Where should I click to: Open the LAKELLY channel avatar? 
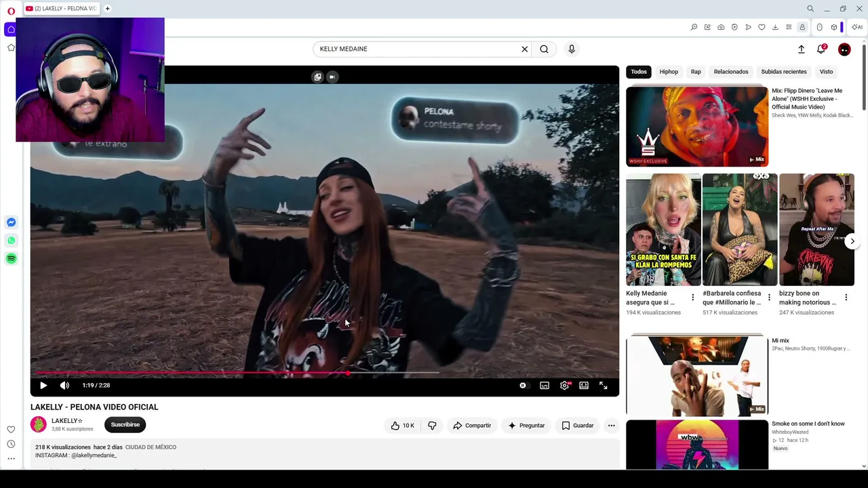pyautogui.click(x=39, y=424)
